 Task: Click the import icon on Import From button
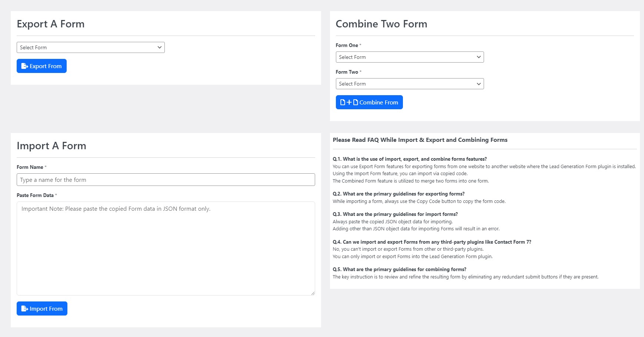click(24, 309)
